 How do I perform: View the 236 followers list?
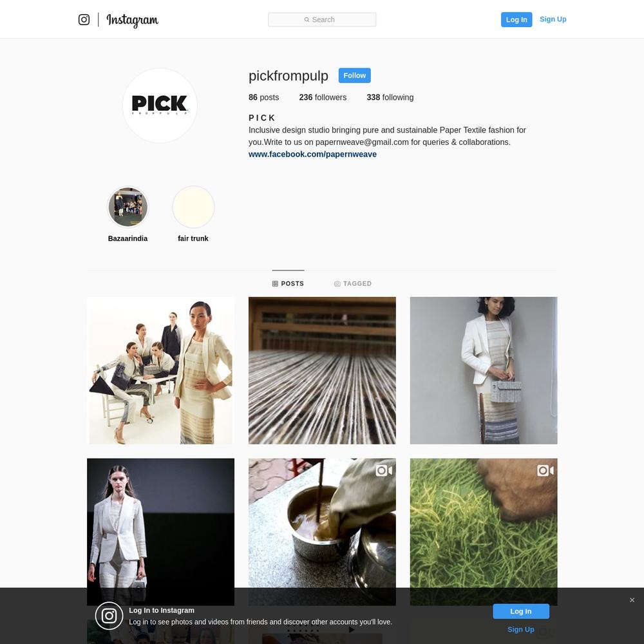tap(323, 97)
